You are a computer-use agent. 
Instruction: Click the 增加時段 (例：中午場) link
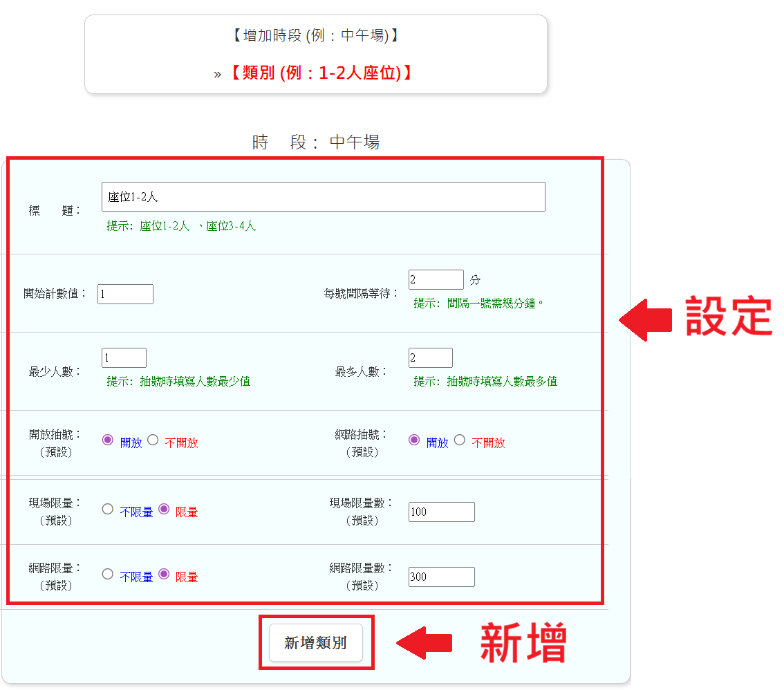click(x=315, y=35)
